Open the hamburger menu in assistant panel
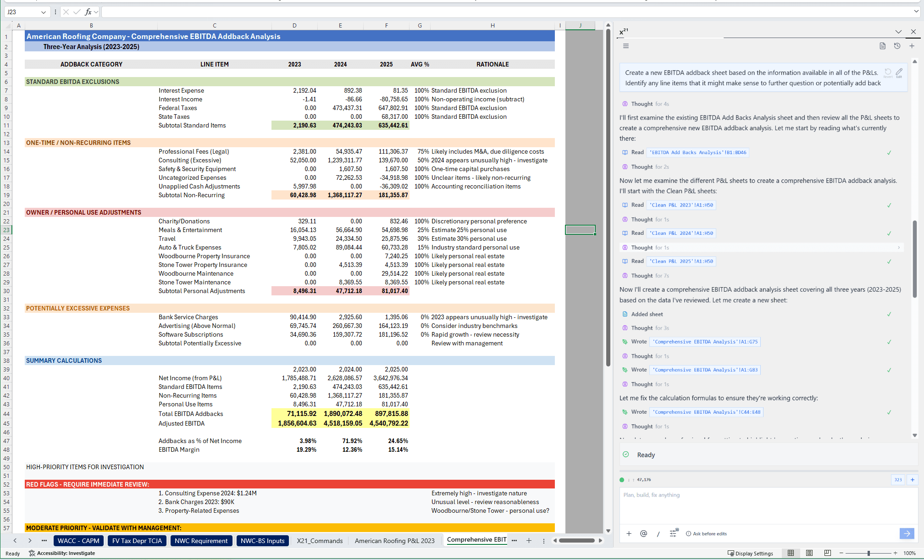The height and width of the screenshot is (560, 924). pyautogui.click(x=625, y=46)
